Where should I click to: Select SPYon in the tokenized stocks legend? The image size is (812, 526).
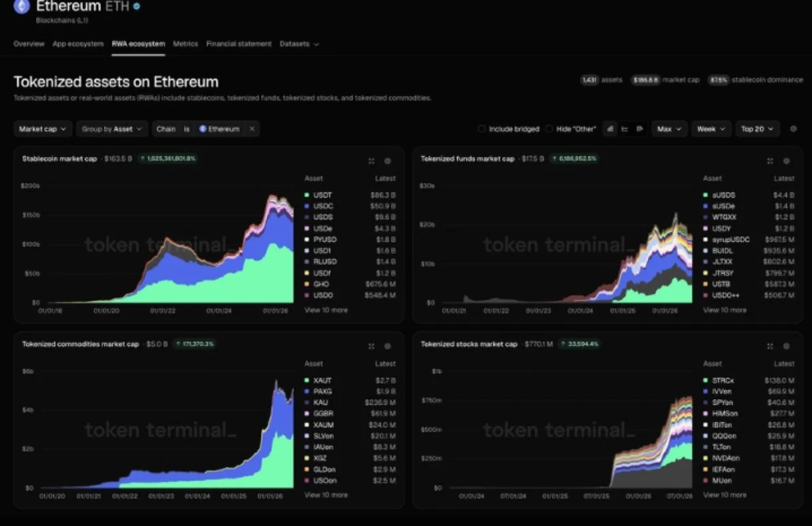click(722, 403)
